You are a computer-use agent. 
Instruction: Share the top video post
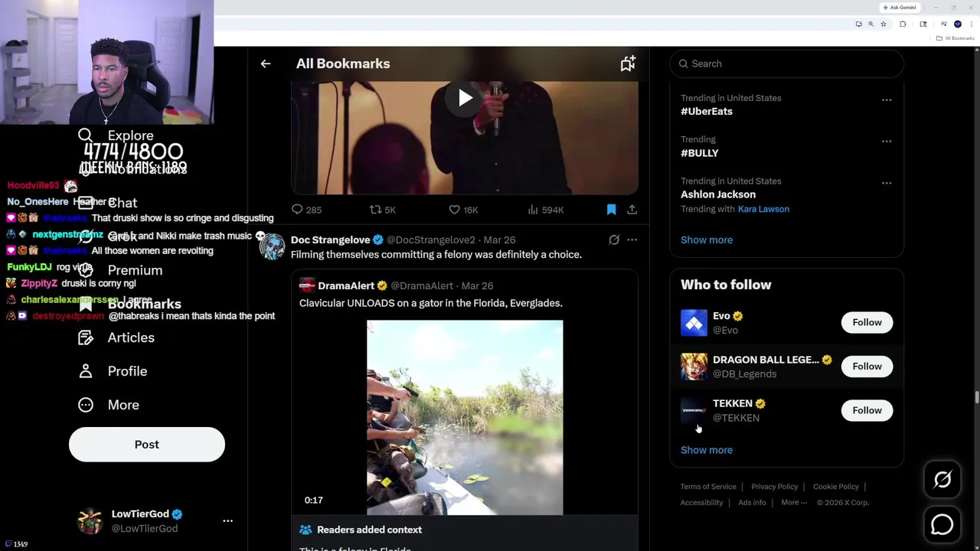click(x=632, y=209)
